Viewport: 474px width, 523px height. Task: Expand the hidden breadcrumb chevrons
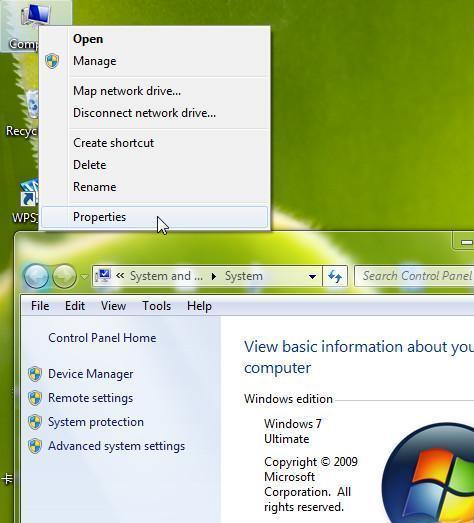(120, 276)
